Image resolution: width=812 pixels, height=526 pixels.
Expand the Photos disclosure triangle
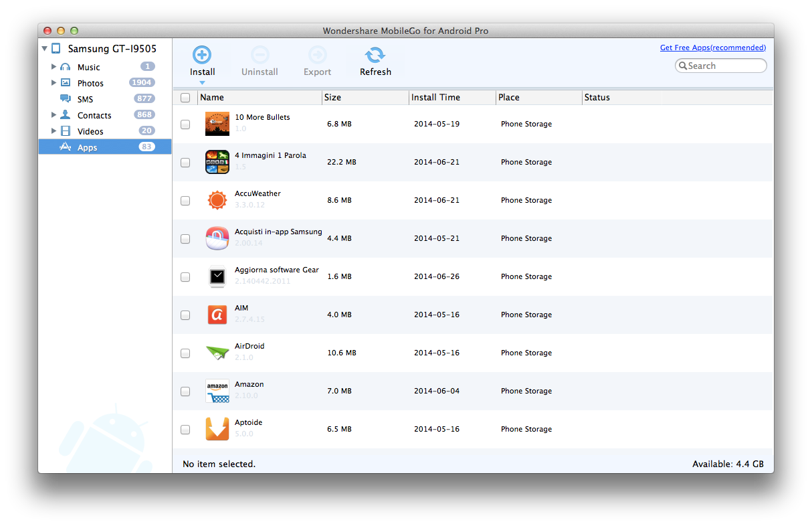pyautogui.click(x=54, y=83)
